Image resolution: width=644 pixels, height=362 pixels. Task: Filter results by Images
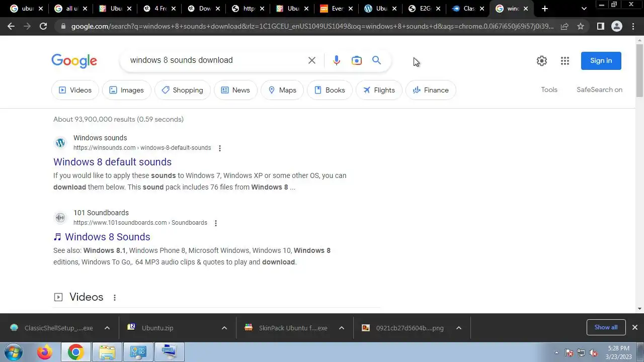click(x=127, y=90)
